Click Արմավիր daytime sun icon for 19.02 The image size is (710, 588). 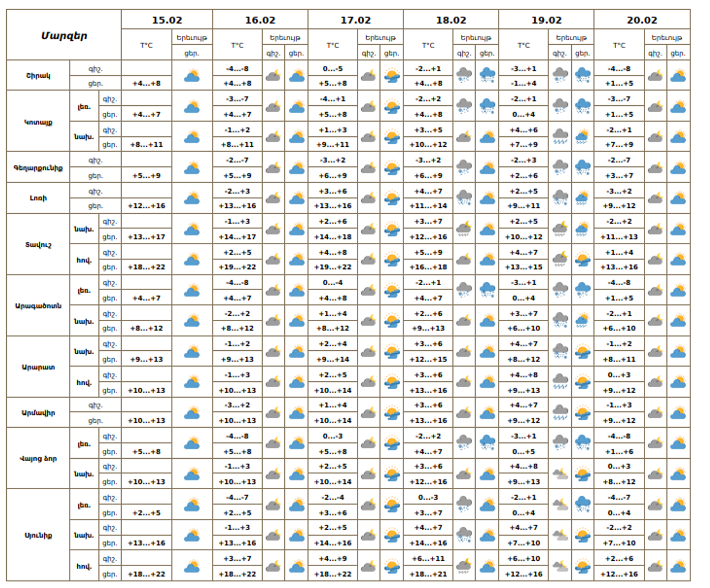pos(582,412)
